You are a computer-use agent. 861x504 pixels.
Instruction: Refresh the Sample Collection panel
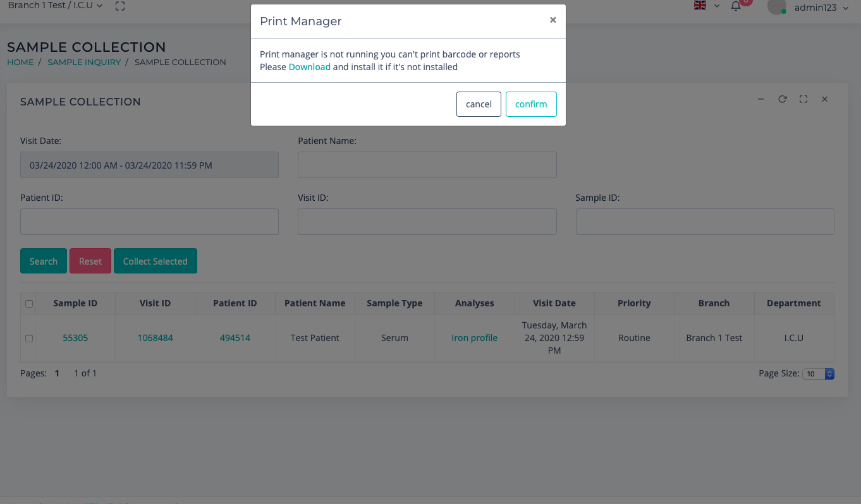click(783, 99)
